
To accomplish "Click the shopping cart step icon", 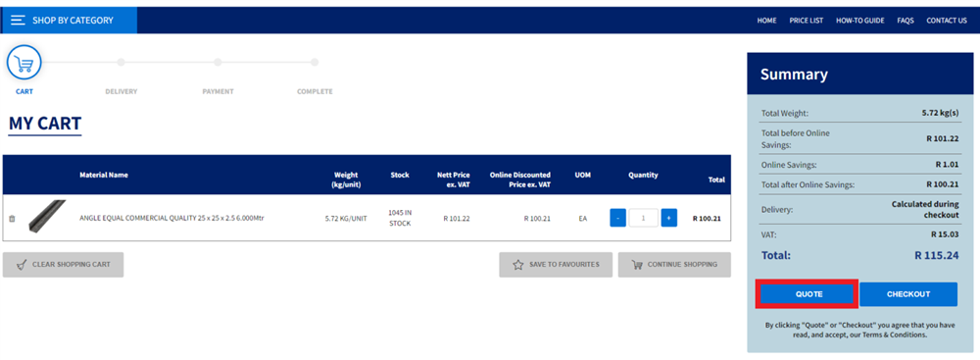I will click(x=24, y=63).
